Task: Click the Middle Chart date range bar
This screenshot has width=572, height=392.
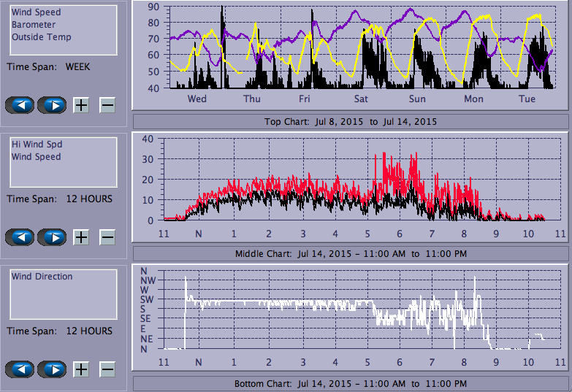Action: click(x=350, y=254)
